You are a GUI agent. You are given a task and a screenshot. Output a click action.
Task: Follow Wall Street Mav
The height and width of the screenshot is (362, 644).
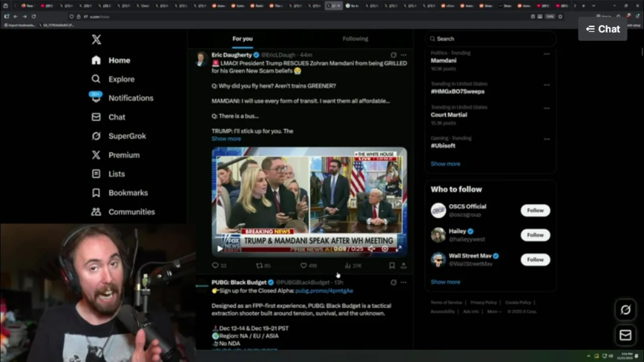click(x=535, y=259)
